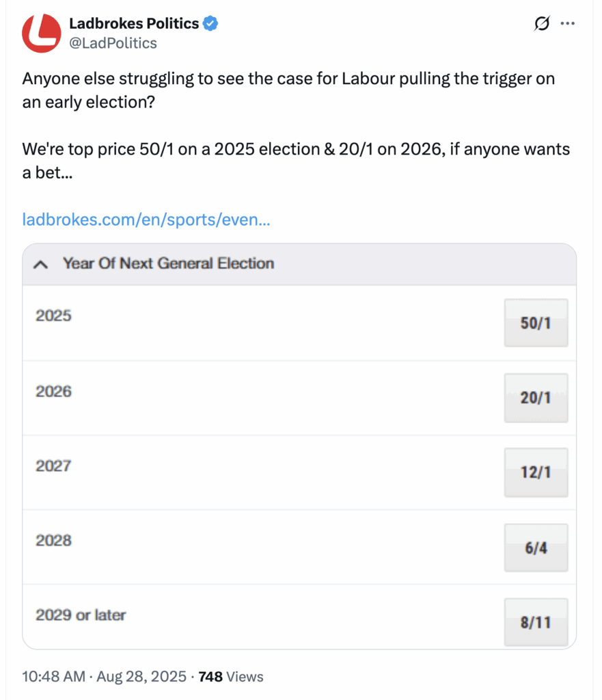Select the 8/11 odds for 2029 or later
602x700 pixels.
[535, 622]
